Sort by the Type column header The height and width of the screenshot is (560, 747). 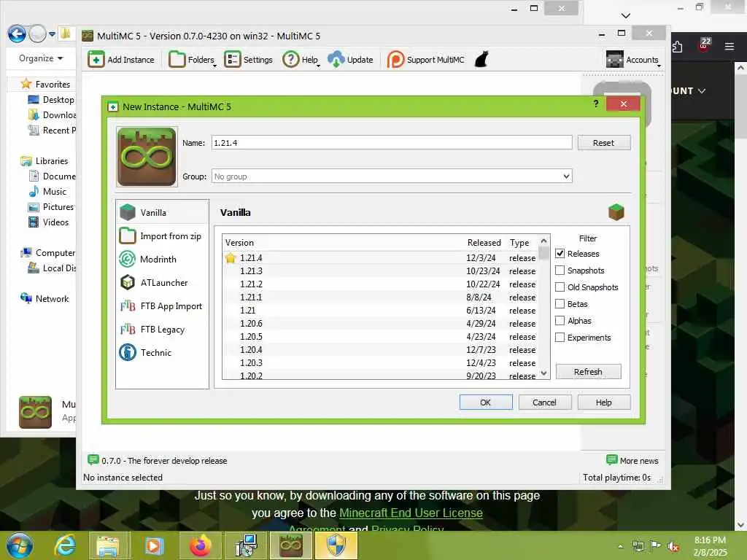[522, 242]
